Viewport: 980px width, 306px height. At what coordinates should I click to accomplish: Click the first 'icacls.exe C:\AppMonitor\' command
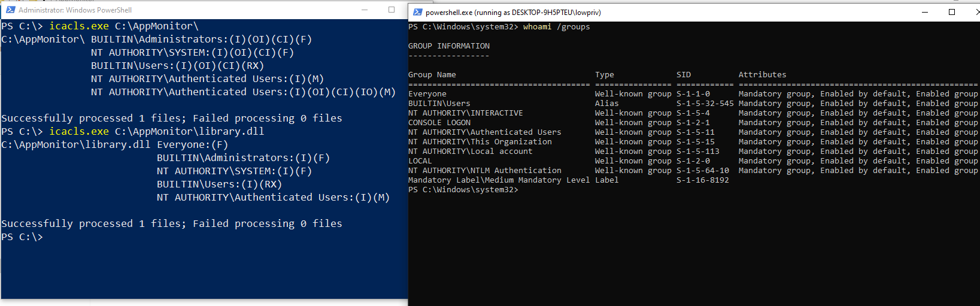[124, 26]
